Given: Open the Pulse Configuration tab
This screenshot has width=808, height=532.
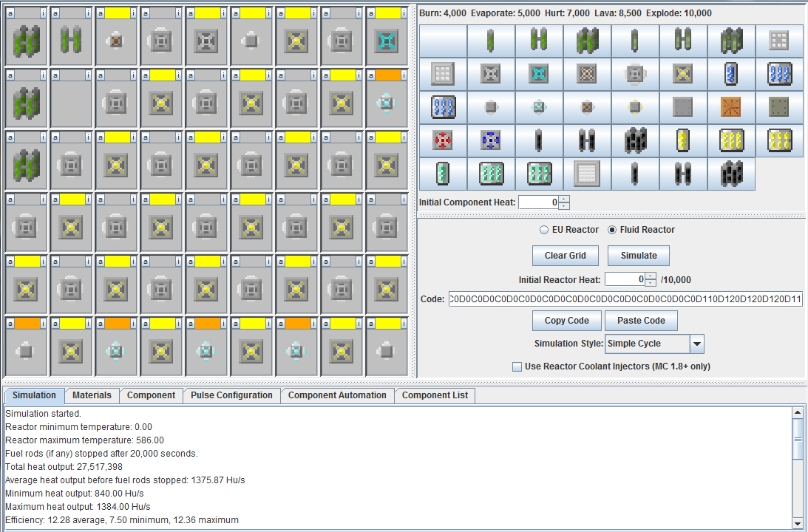Looking at the screenshot, I should 231,395.
